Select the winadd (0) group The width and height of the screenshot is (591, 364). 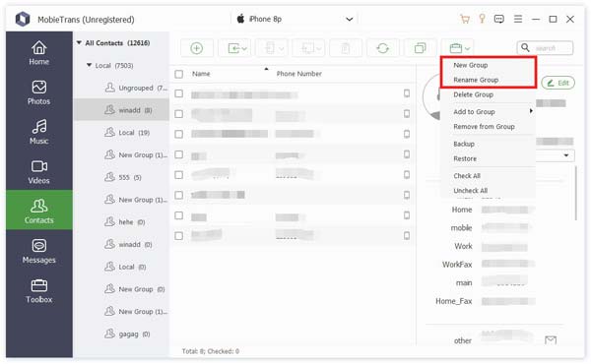(121, 244)
